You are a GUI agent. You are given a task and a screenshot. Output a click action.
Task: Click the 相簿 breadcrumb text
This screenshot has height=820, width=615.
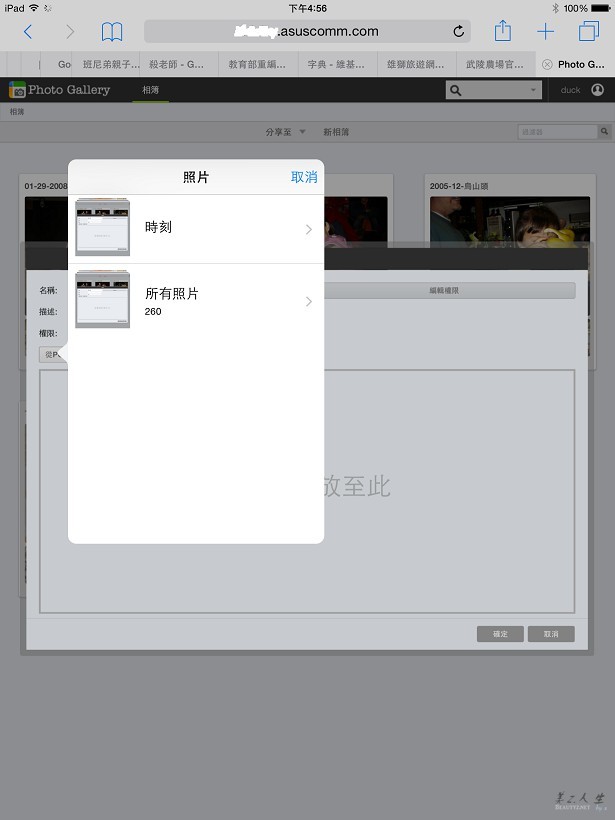(17, 111)
